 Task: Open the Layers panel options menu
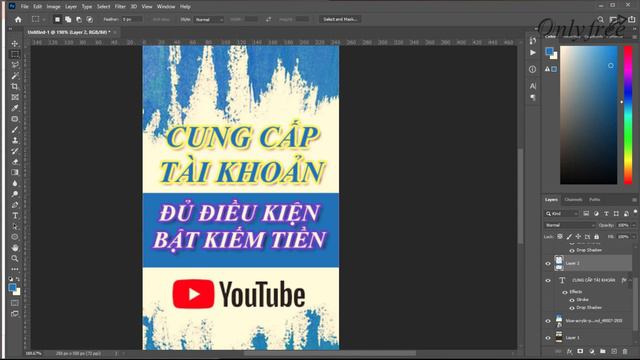click(x=634, y=200)
